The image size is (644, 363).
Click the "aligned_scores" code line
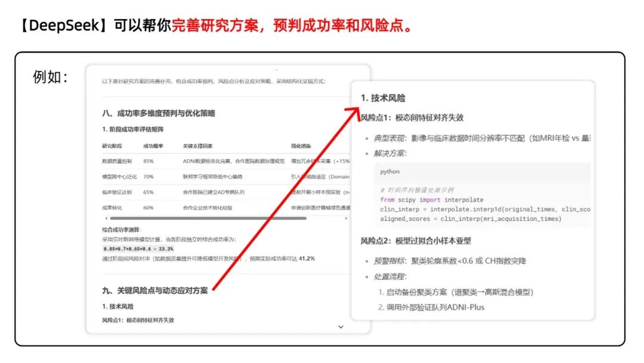click(x=470, y=219)
